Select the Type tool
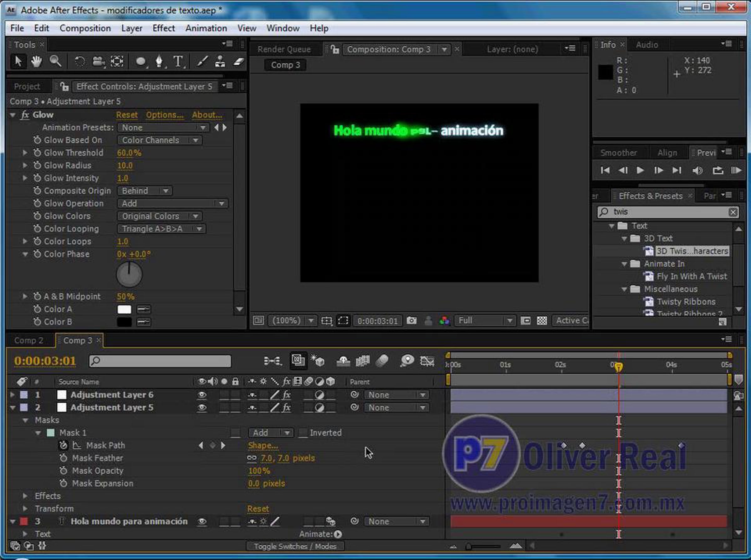Image resolution: width=751 pixels, height=560 pixels. pyautogui.click(x=178, y=62)
